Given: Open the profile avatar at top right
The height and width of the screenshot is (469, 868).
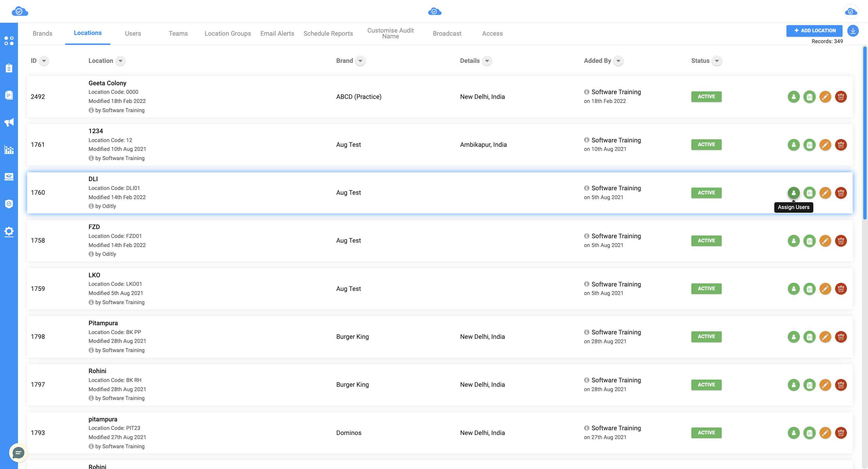Looking at the screenshot, I should pos(851,12).
